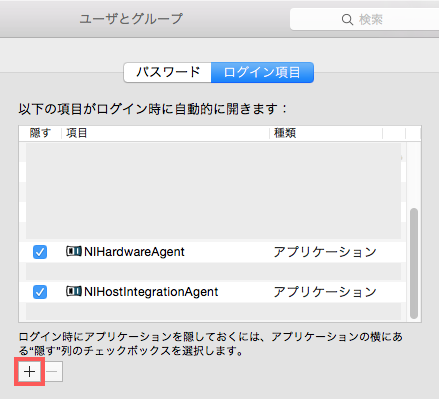Toggle hide checkbox for NIHardwareAgent

(x=40, y=252)
